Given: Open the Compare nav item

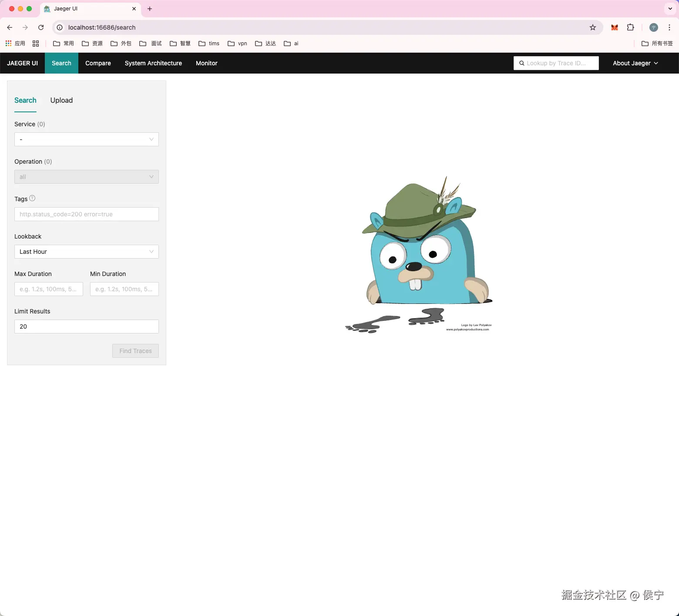Looking at the screenshot, I should click(98, 63).
